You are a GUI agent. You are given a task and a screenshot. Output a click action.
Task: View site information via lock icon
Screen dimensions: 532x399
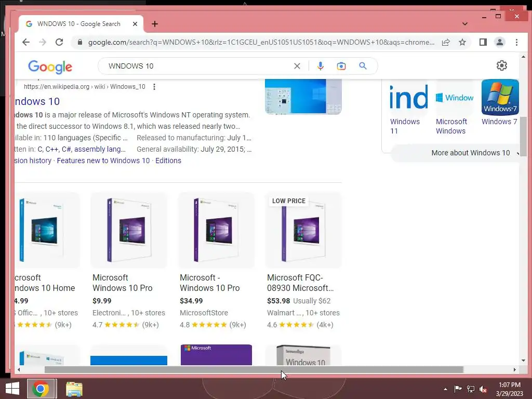[x=80, y=42]
